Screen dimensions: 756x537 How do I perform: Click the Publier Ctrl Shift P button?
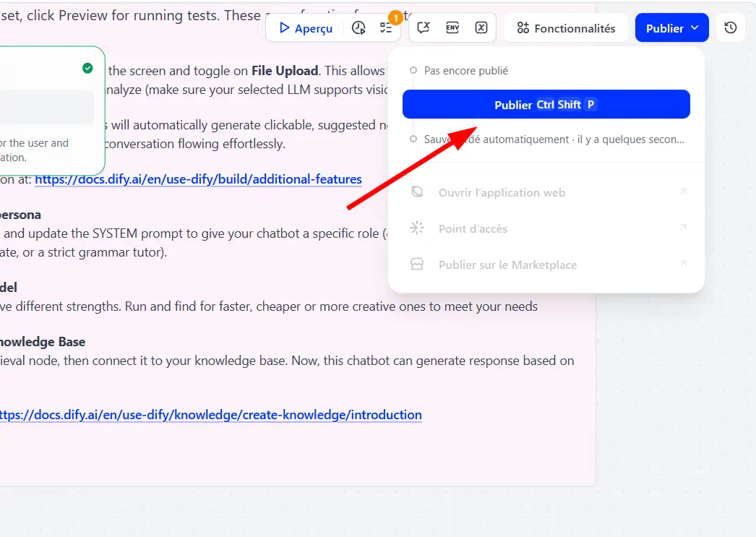[546, 104]
